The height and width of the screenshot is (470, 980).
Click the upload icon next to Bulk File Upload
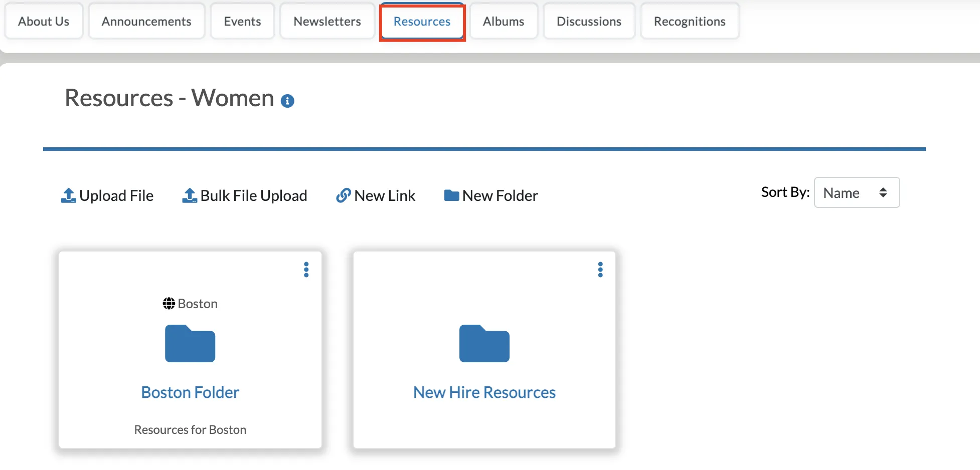click(x=190, y=195)
